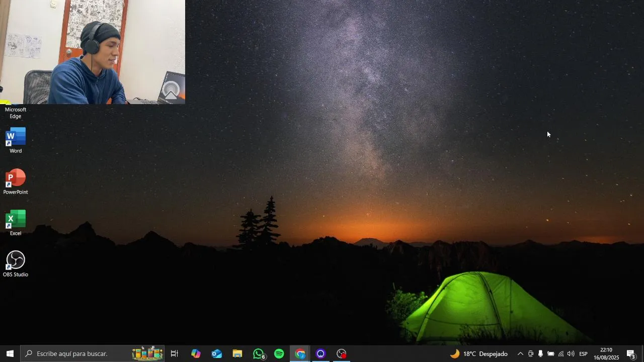Open the weather widget showing 18°C Despejado
This screenshot has height=362, width=644.
pos(478,354)
